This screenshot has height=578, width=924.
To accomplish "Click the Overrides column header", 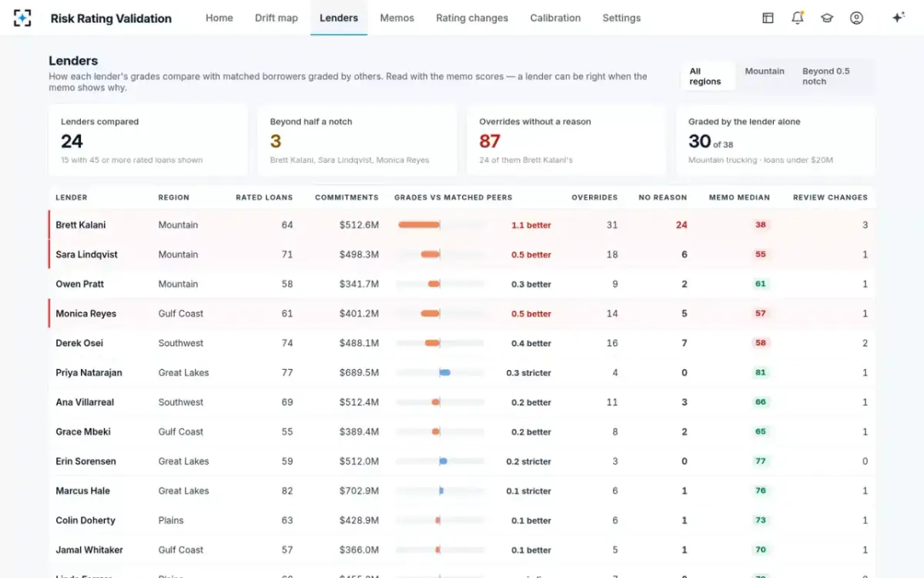I will (x=594, y=197).
